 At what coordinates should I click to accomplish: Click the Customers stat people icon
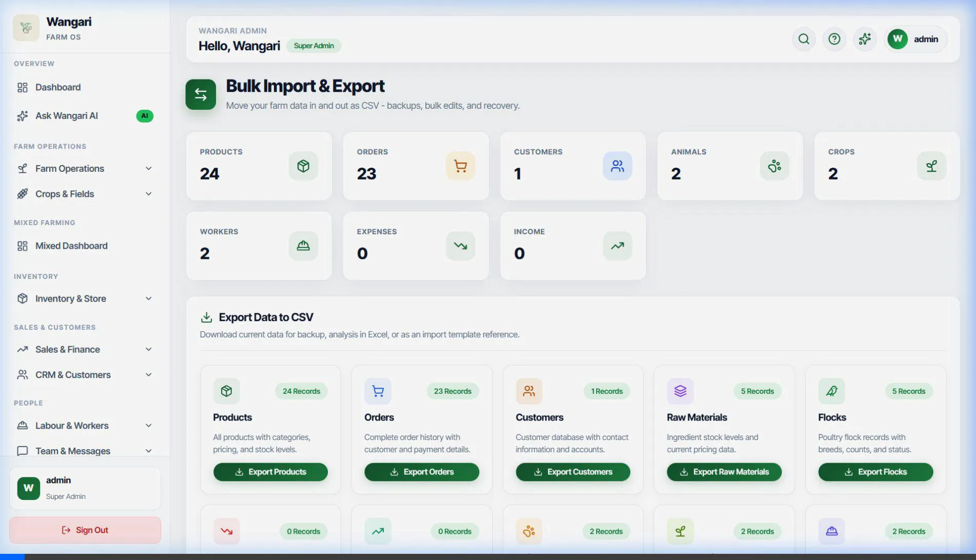617,166
